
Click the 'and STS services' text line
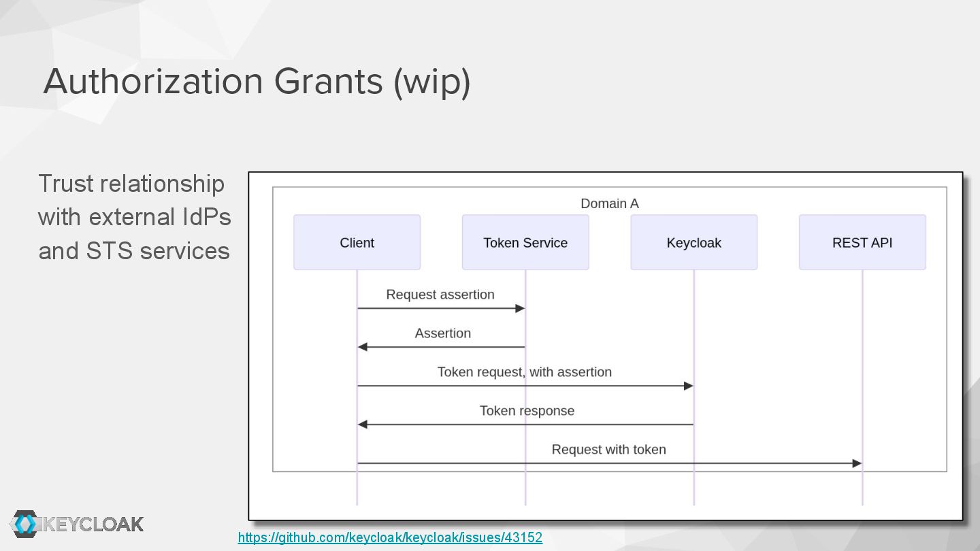coord(134,251)
